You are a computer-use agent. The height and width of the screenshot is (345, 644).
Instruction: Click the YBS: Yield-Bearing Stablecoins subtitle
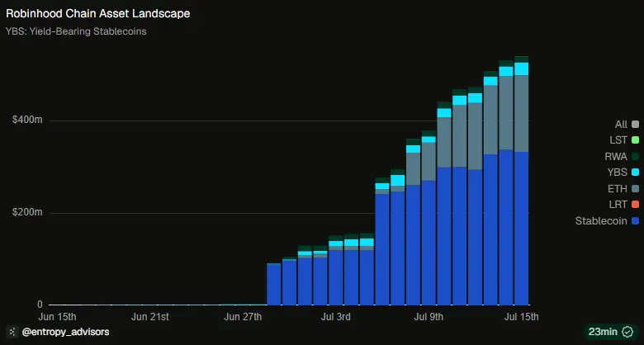(76, 31)
